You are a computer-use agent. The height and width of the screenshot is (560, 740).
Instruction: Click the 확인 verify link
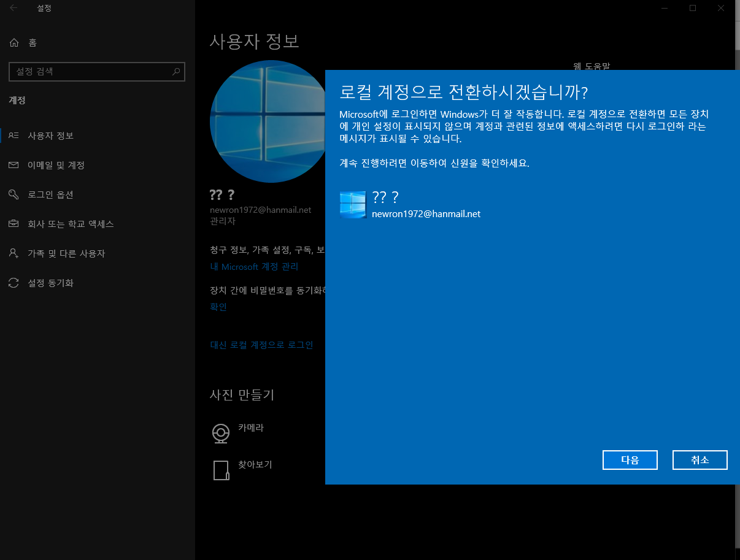click(218, 307)
